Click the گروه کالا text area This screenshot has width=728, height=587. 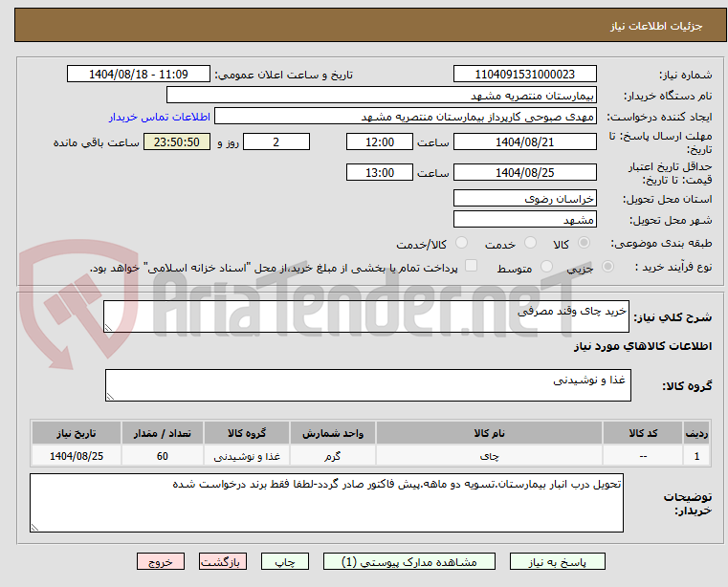(368, 385)
